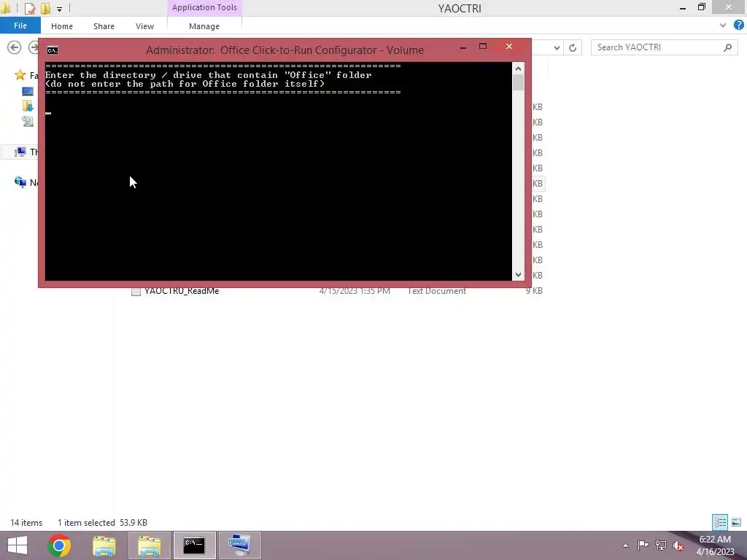Open the first File Explorer taskbar button

[104, 545]
